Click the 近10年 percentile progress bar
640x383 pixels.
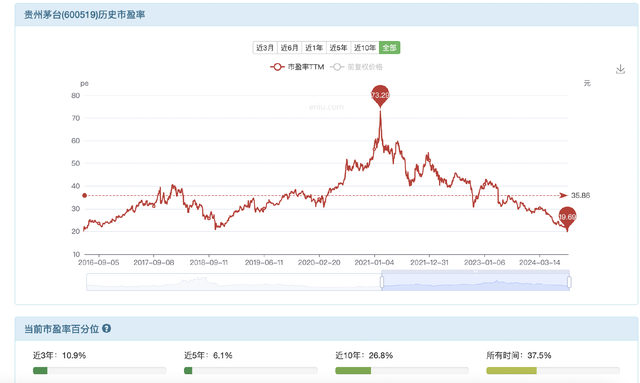[402, 371]
